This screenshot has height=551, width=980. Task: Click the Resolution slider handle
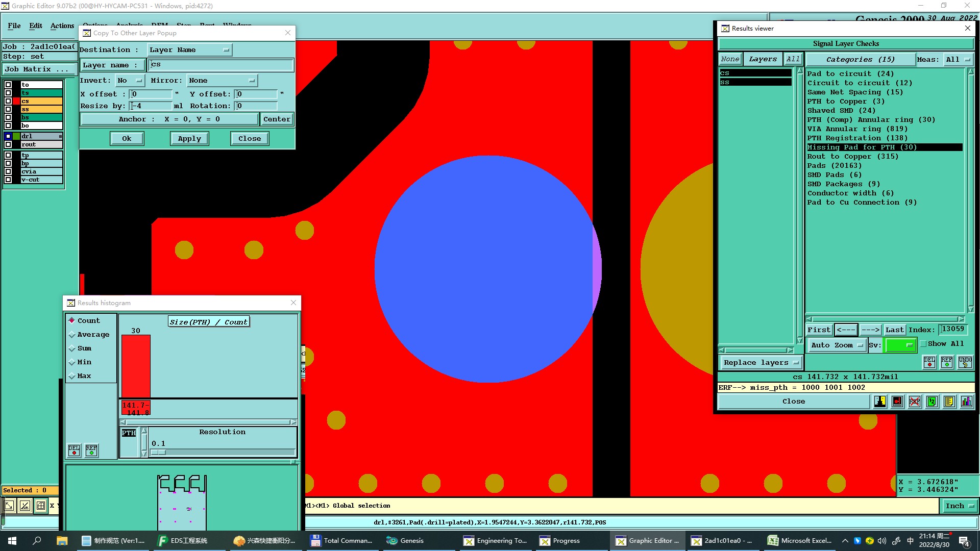click(x=158, y=452)
